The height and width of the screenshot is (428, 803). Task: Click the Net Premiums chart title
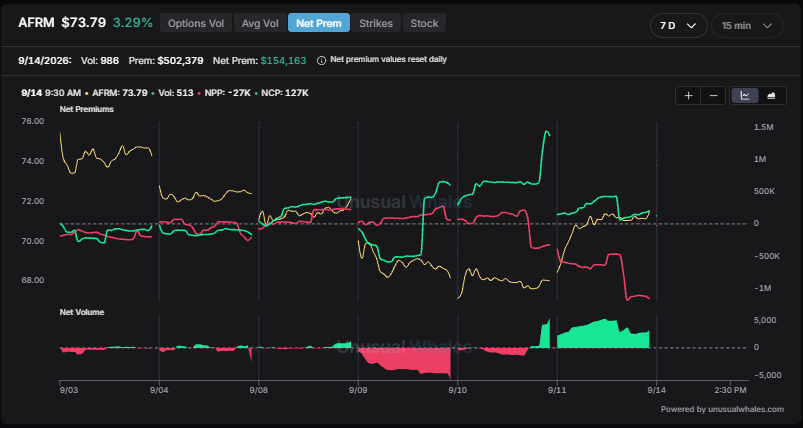pyautogui.click(x=87, y=109)
